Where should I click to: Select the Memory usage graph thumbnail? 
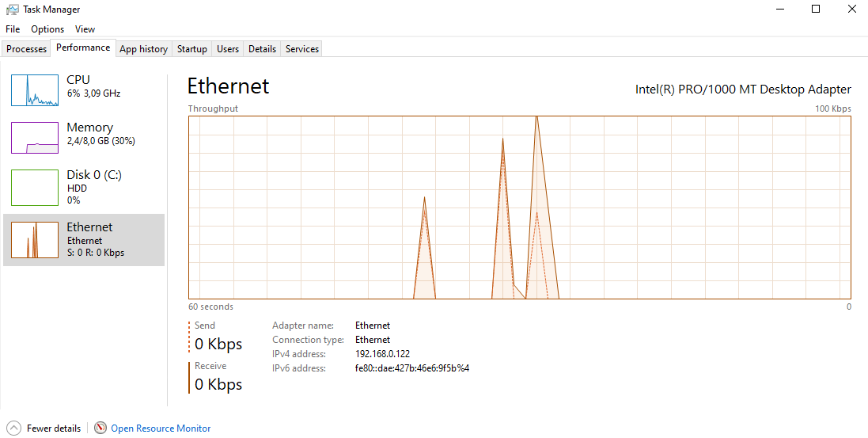click(35, 138)
